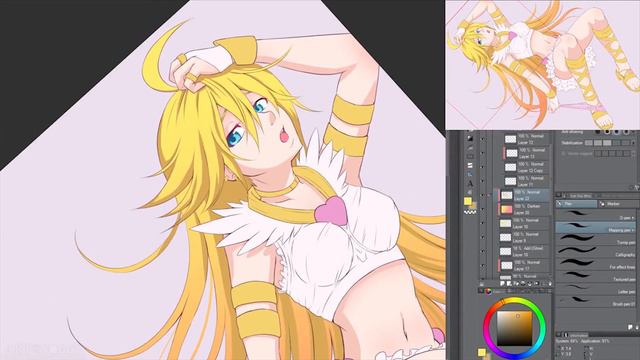Click the delete layer trash icon
Viewport: 640px width, 360px height.
550,283
